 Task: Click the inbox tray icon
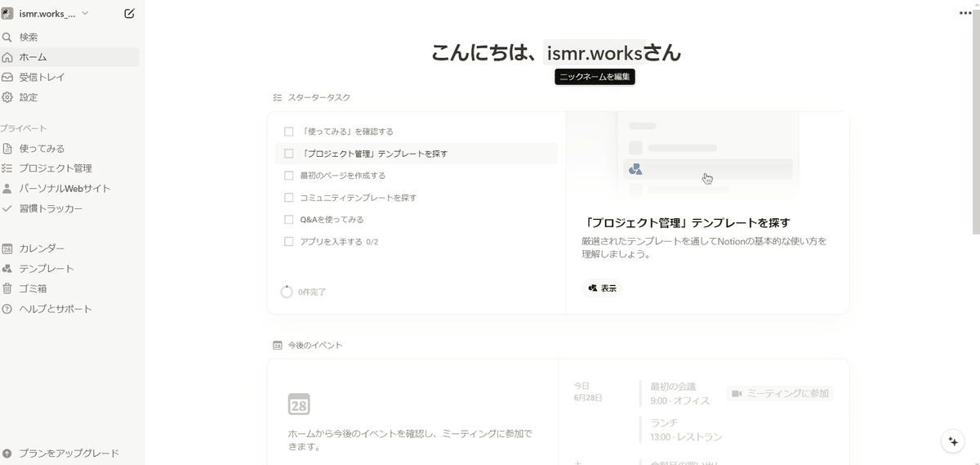(x=7, y=78)
